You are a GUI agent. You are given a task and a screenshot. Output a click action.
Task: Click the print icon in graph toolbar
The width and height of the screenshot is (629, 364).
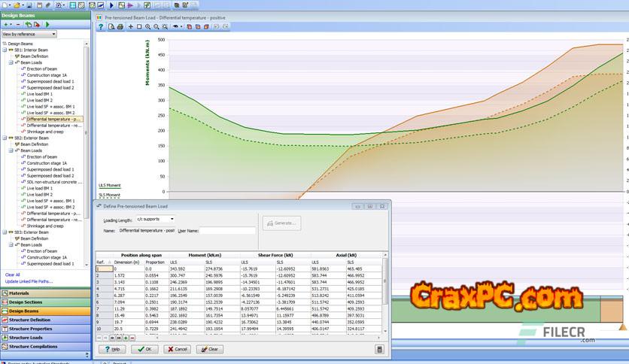[x=120, y=26]
